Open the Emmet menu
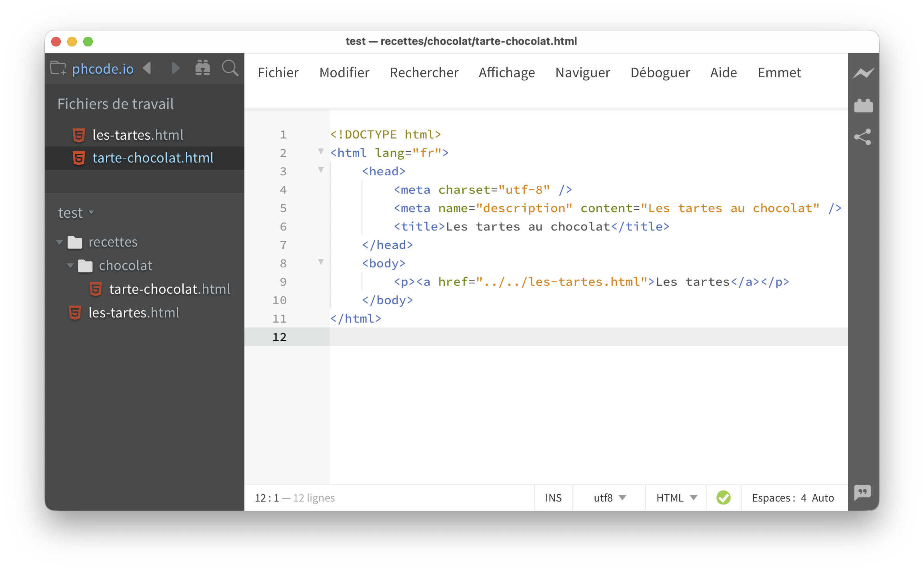 [x=779, y=72]
